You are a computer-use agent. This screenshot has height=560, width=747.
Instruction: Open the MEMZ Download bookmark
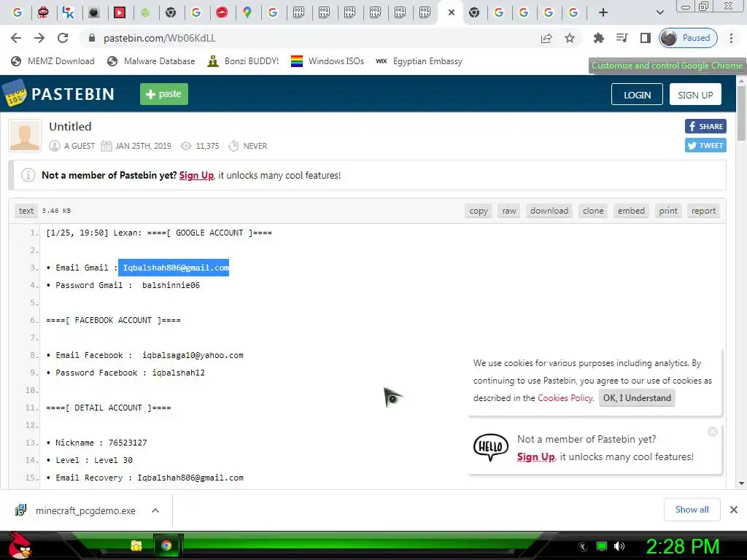click(x=53, y=61)
